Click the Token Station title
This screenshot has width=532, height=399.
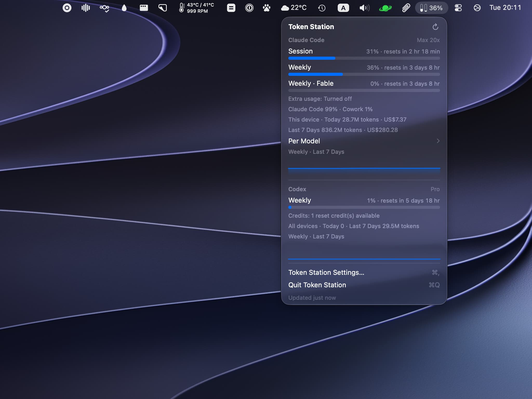311,27
